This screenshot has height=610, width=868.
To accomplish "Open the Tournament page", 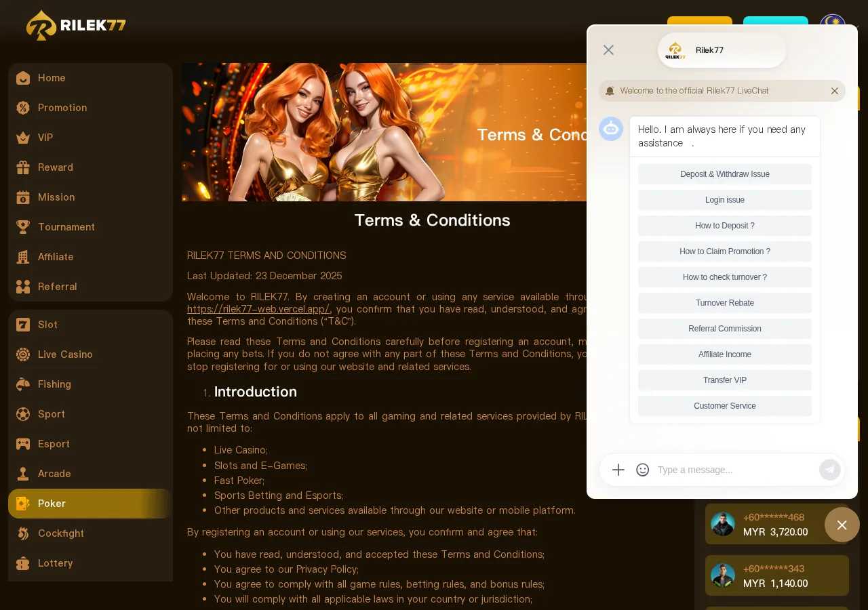I will (90, 227).
